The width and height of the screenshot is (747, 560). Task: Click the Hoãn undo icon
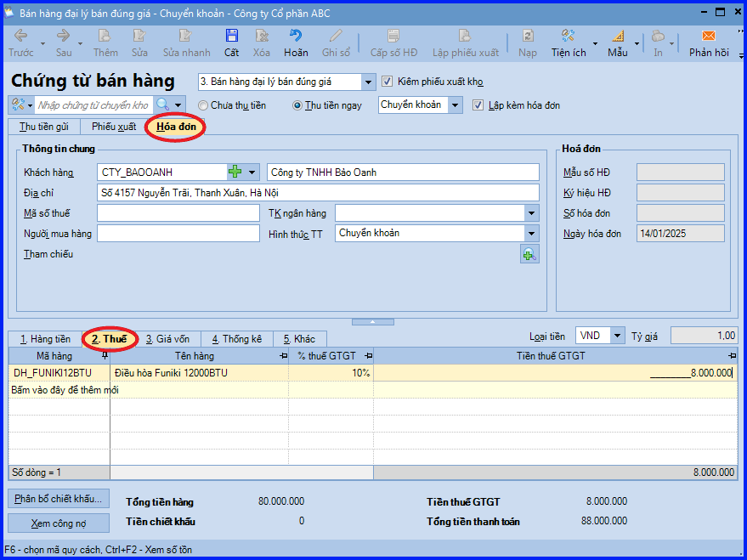(296, 37)
